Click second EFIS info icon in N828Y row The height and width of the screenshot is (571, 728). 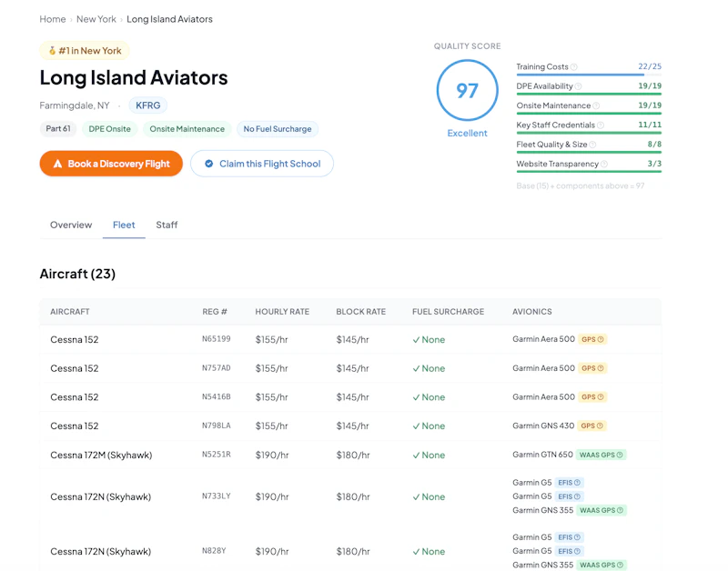(x=577, y=552)
